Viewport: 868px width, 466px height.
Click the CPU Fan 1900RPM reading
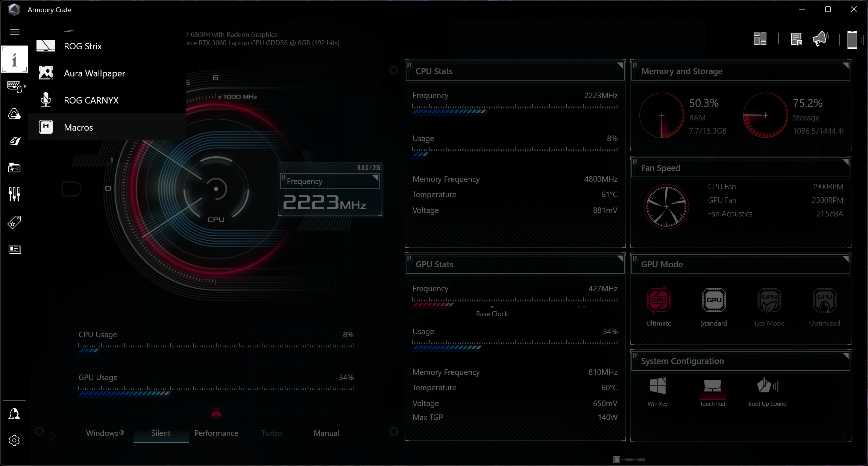(828, 187)
